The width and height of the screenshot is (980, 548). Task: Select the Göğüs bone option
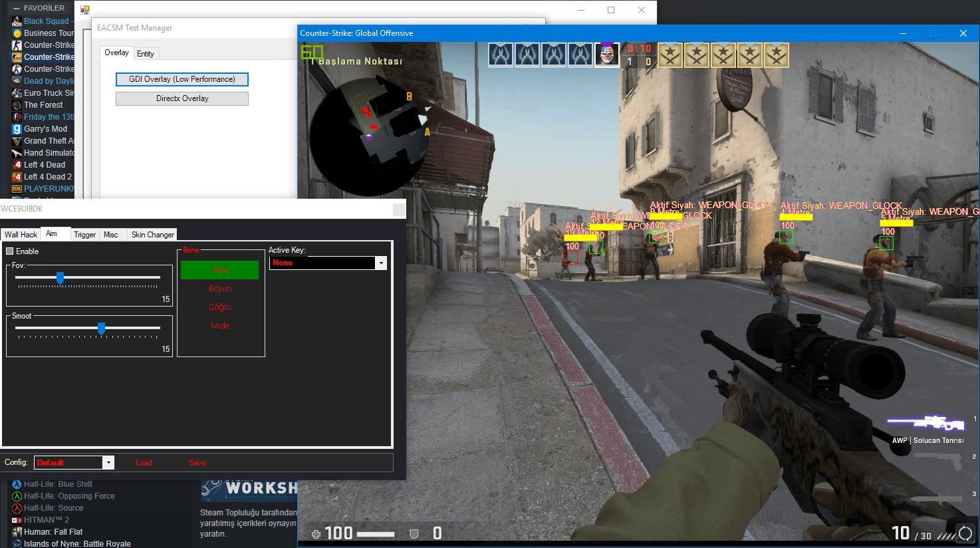coord(219,307)
